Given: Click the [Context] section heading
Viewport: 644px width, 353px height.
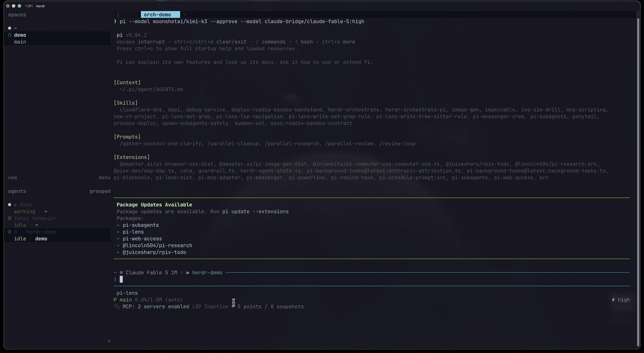Looking at the screenshot, I should click(x=127, y=82).
